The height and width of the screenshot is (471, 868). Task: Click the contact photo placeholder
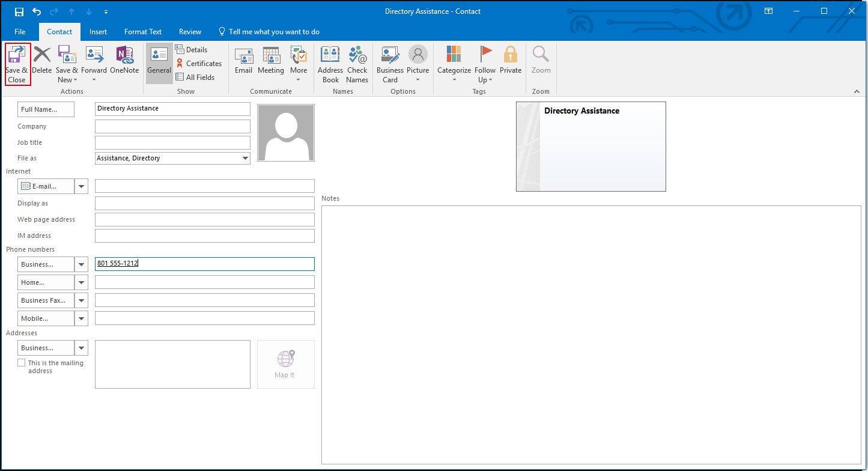click(286, 133)
